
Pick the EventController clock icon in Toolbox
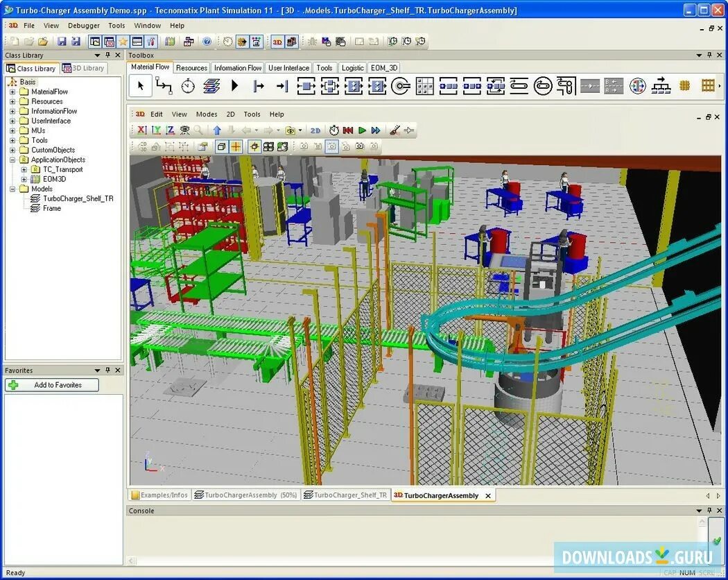pos(188,86)
